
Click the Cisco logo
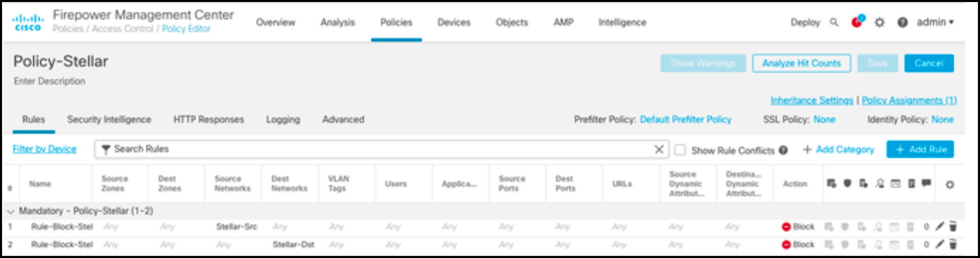[x=28, y=23]
